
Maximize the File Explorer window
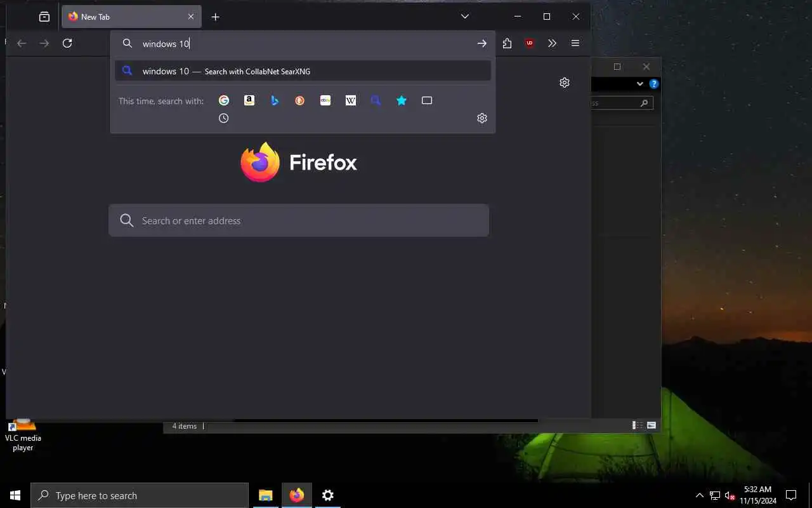(x=617, y=67)
